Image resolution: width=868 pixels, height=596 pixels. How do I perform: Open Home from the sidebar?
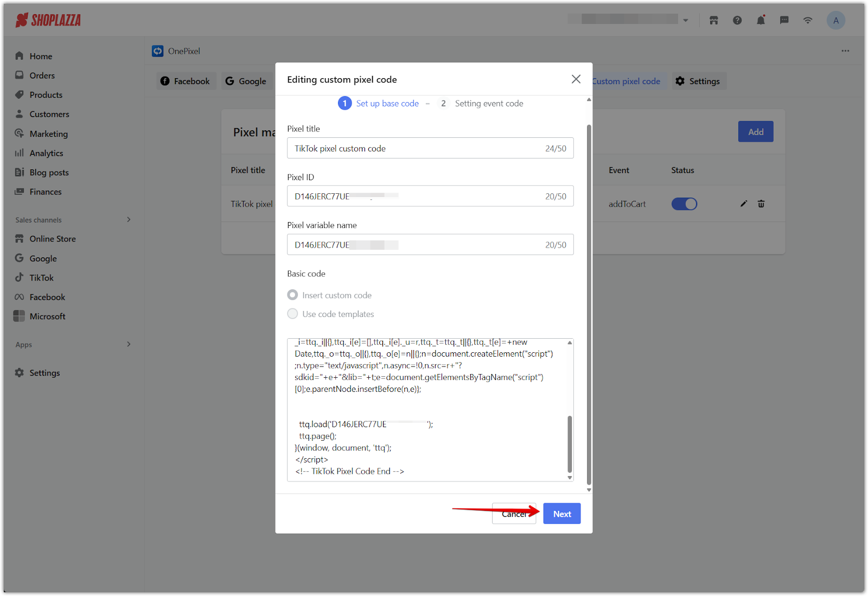coord(41,56)
